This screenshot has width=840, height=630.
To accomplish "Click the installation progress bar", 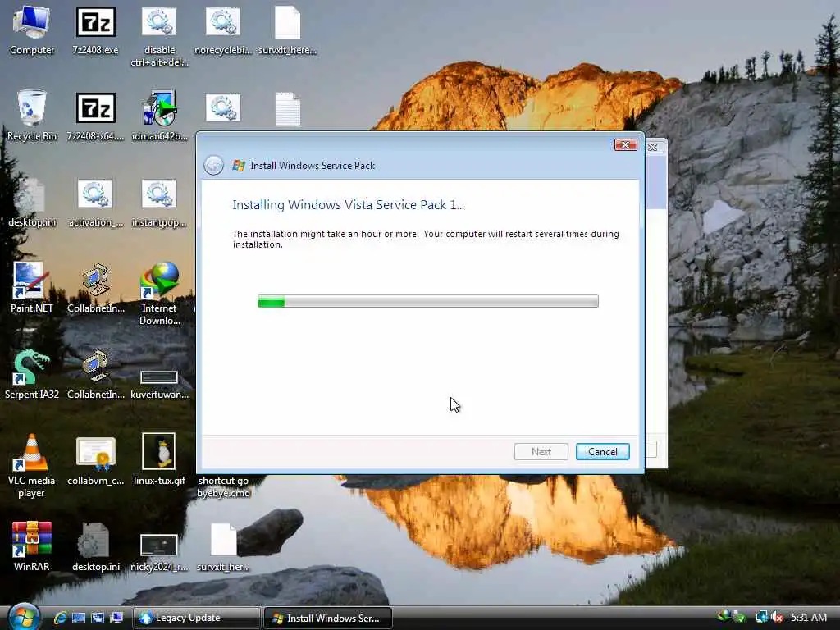I will tap(427, 301).
